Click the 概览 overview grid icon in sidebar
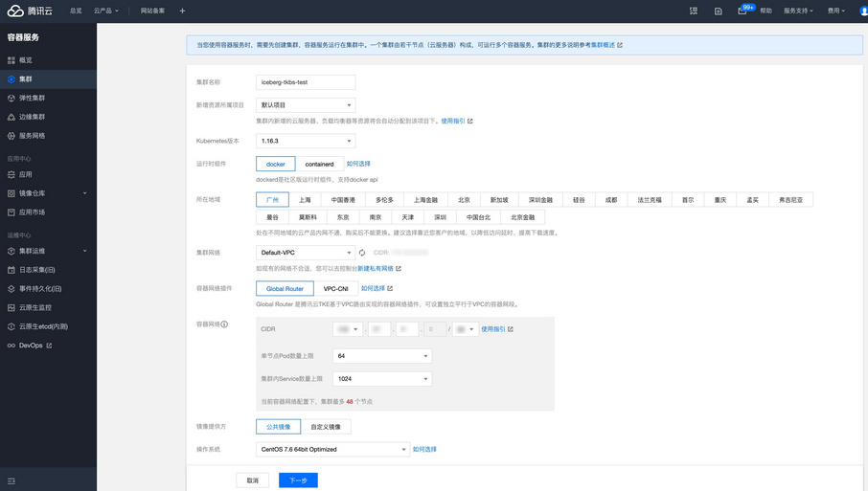The image size is (868, 491). point(11,60)
